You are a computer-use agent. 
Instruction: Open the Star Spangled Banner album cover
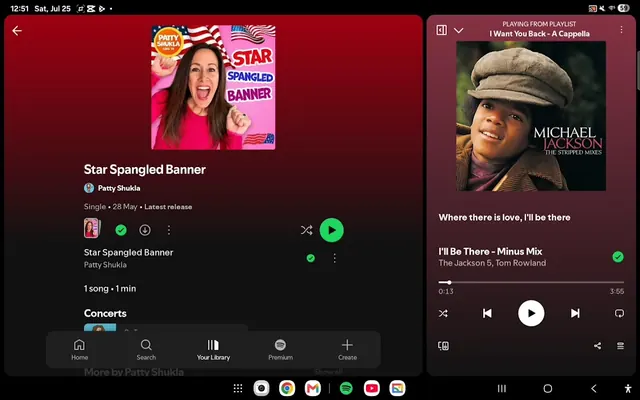[x=213, y=87]
